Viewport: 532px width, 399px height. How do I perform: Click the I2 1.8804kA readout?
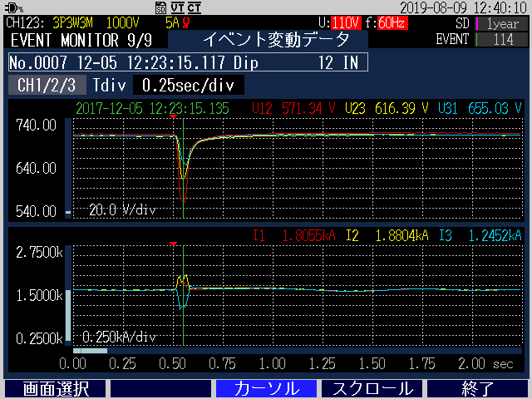[387, 235]
